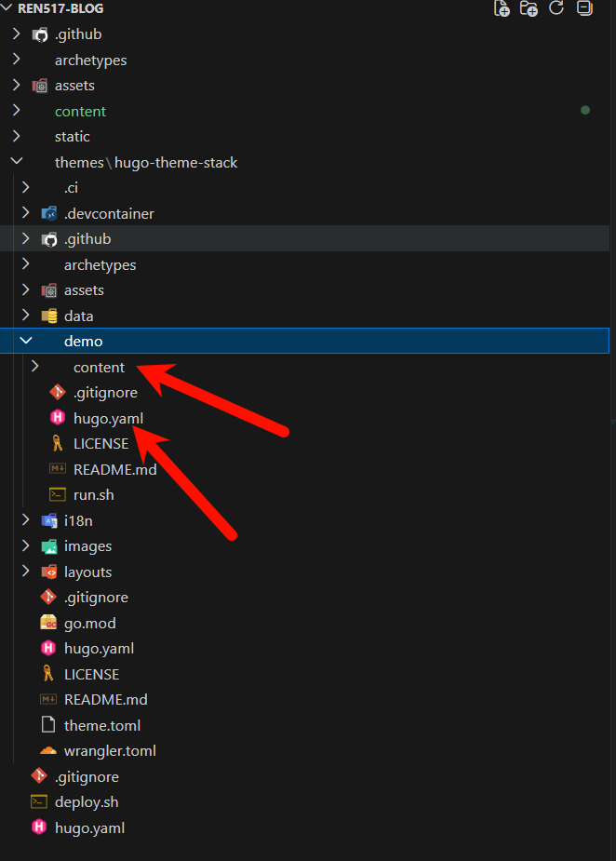Expand the layouts folder chevron
The width and height of the screenshot is (616, 861).
(x=26, y=572)
